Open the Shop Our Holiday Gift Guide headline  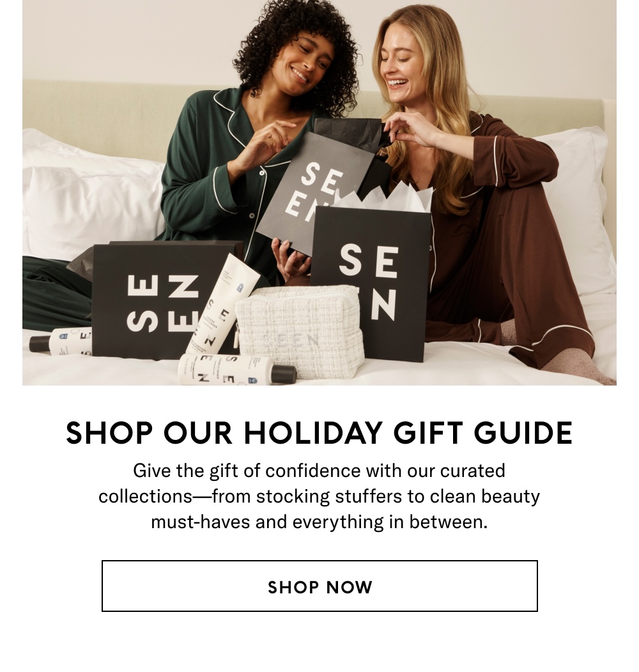[319, 433]
